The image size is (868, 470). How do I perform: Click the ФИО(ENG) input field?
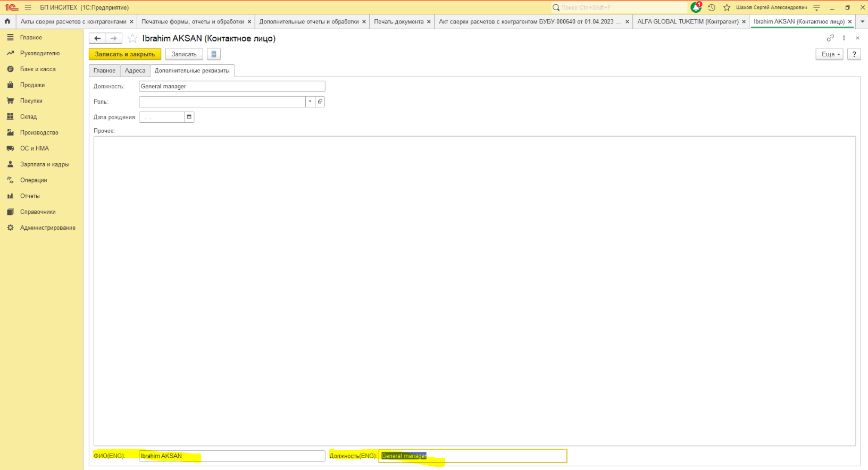pyautogui.click(x=232, y=456)
